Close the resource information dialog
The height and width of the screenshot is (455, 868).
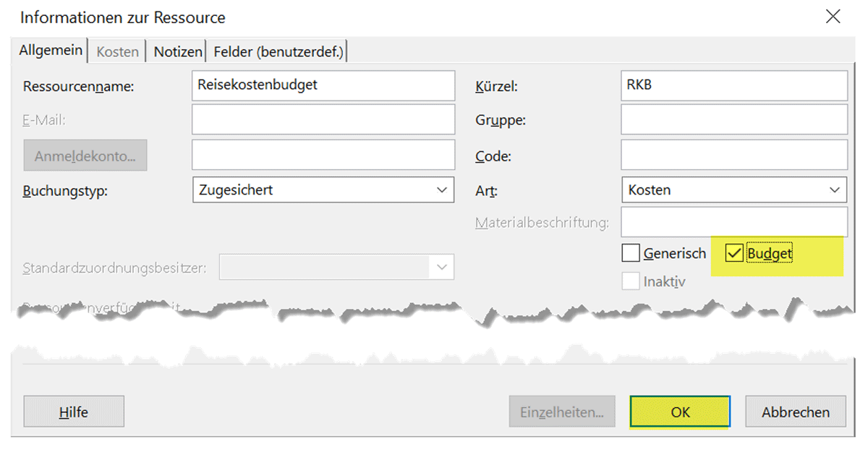(833, 17)
